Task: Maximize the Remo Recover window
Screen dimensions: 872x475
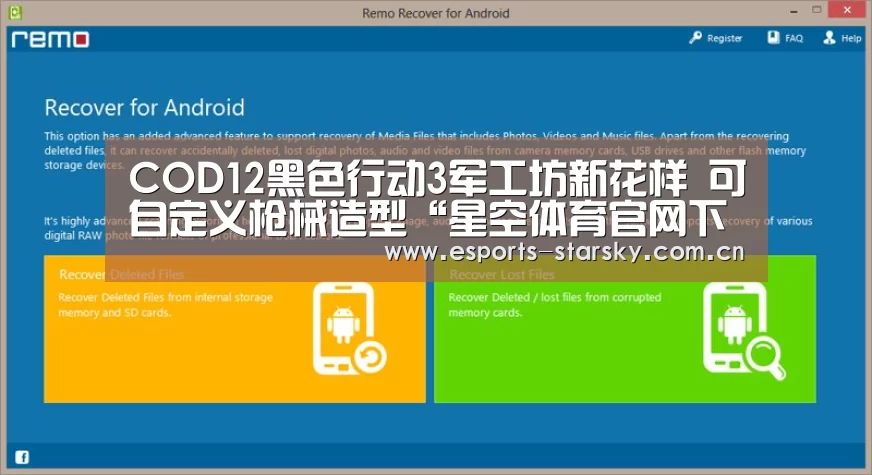Action: 816,10
